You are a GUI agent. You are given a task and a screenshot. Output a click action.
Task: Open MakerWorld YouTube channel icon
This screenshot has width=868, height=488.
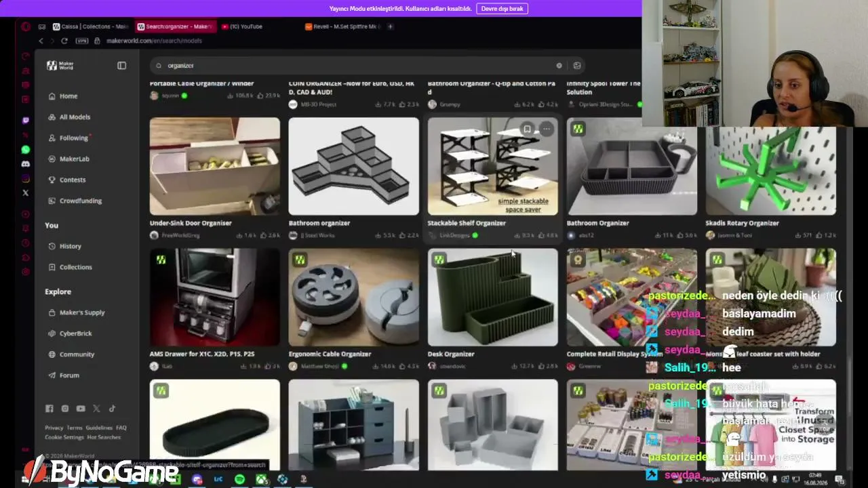[x=81, y=409]
